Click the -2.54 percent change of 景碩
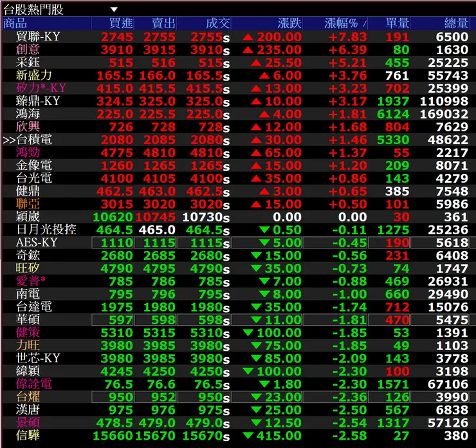Image resolution: width=476 pixels, height=448 pixels. click(350, 423)
